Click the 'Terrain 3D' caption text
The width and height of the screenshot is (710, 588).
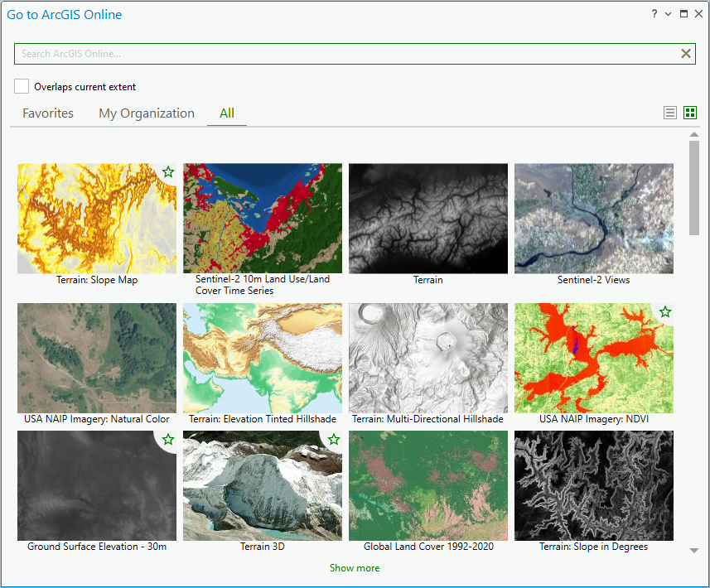263,547
